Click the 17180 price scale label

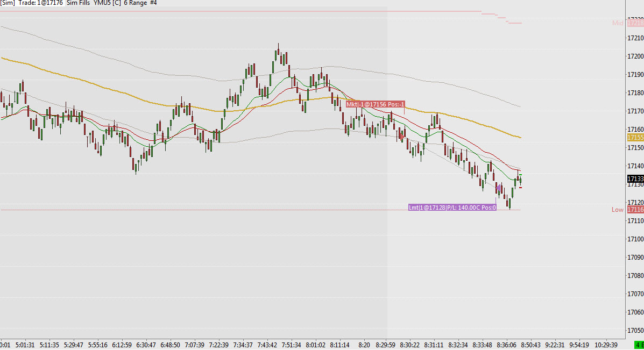tap(635, 93)
